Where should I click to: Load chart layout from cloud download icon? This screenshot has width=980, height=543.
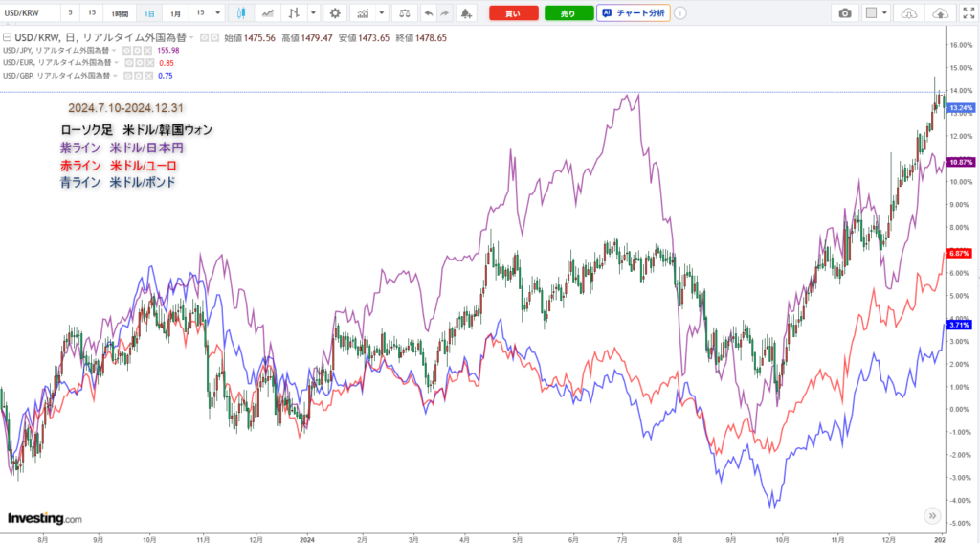point(909,13)
